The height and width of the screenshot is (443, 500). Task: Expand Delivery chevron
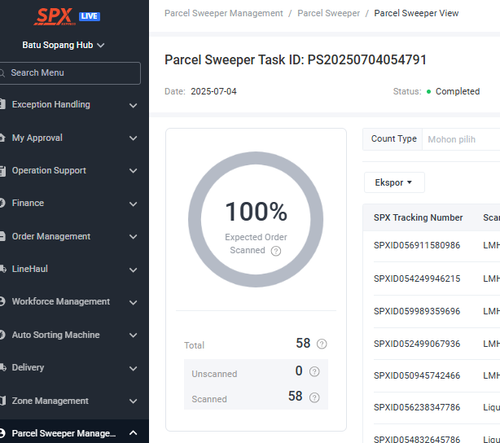[x=133, y=369]
